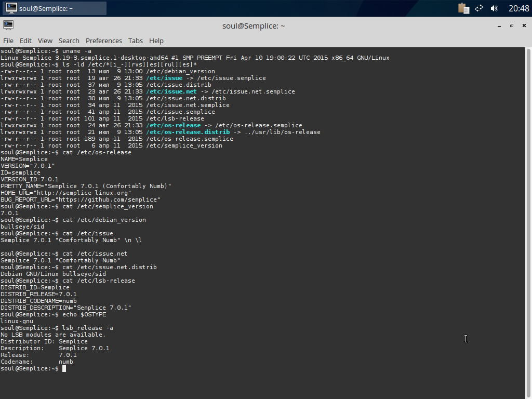Image resolution: width=532 pixels, height=399 pixels.
Task: Click the terminal window title text
Action: click(254, 26)
